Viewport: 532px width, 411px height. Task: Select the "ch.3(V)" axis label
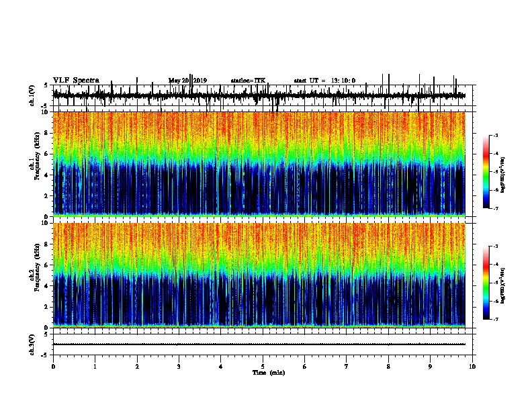[32, 345]
